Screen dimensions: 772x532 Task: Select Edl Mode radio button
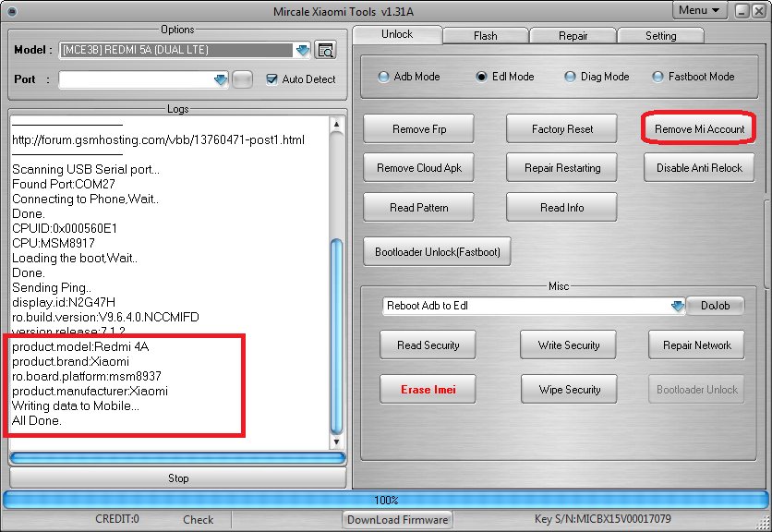tap(481, 77)
